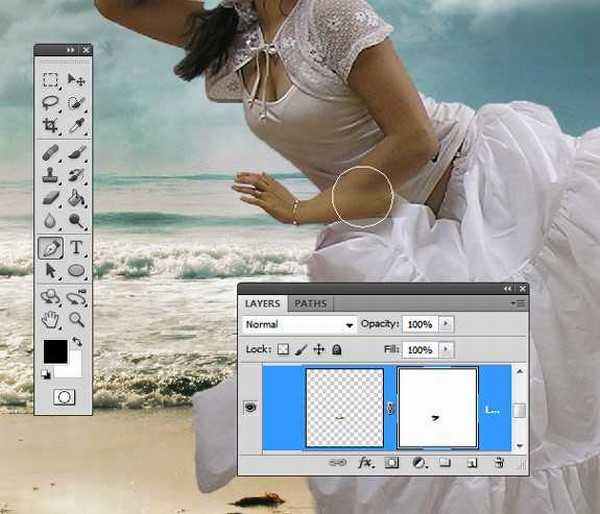Select the Rectangular Marquee tool
Image resolution: width=600 pixels, height=514 pixels.
(x=50, y=80)
